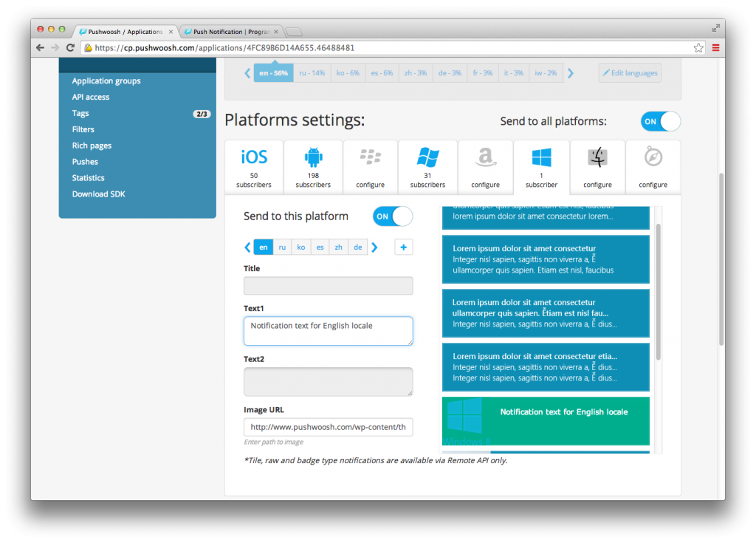Enter browser fullscreen mode
Viewport: 756px width, 543px height.
[x=715, y=29]
